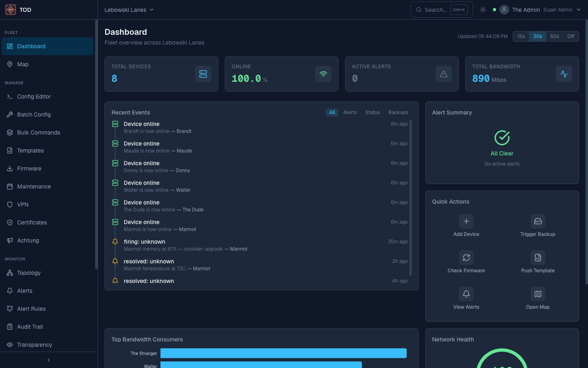Open the Push Template quick action

pos(537,258)
